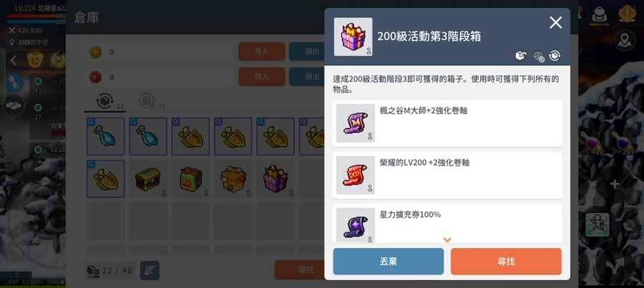Select the green M gift box in storage

[x=190, y=179]
